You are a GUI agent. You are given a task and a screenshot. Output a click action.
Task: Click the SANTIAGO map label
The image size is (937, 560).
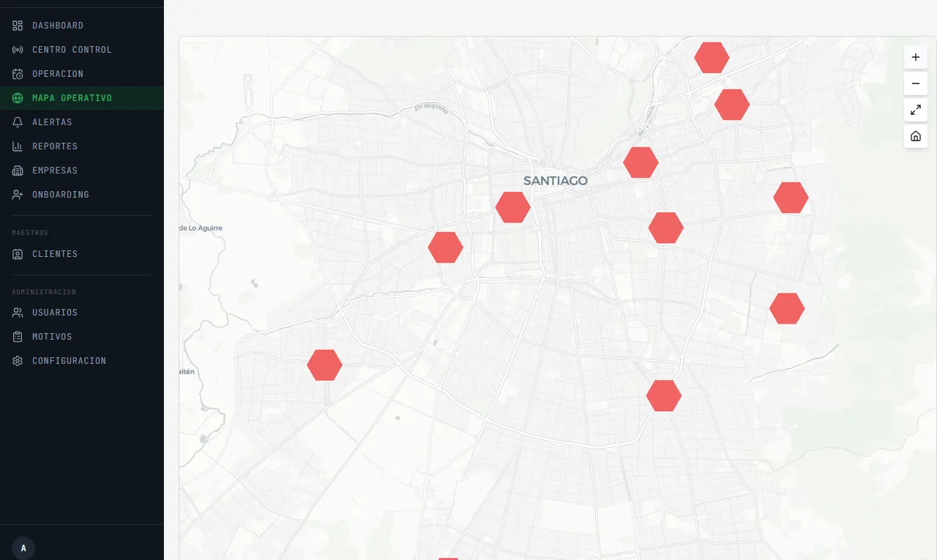pos(556,180)
